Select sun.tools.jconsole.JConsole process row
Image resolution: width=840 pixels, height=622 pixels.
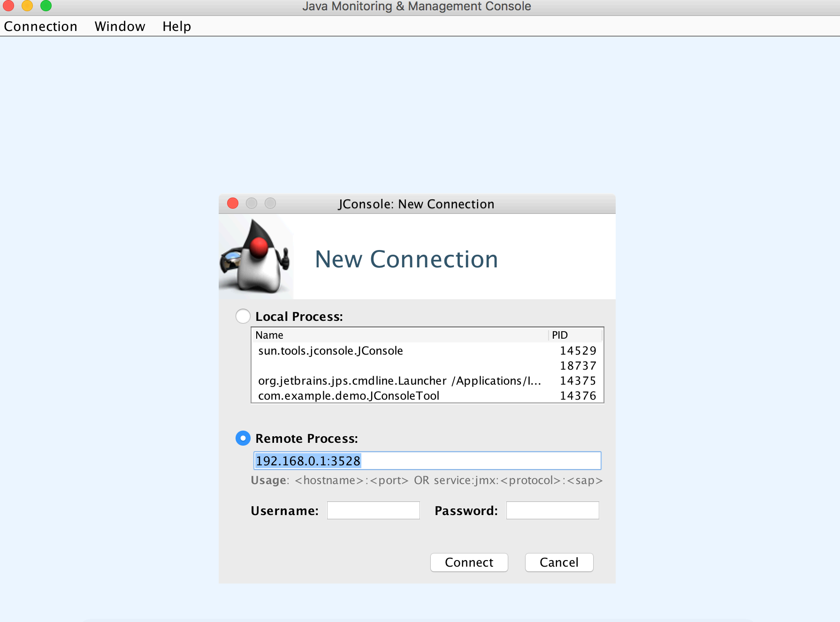point(427,350)
